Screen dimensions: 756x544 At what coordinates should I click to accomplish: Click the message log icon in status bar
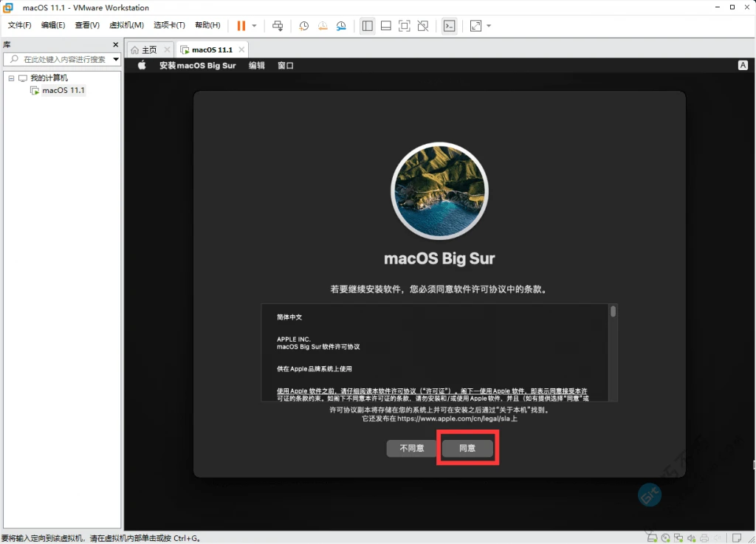737,538
